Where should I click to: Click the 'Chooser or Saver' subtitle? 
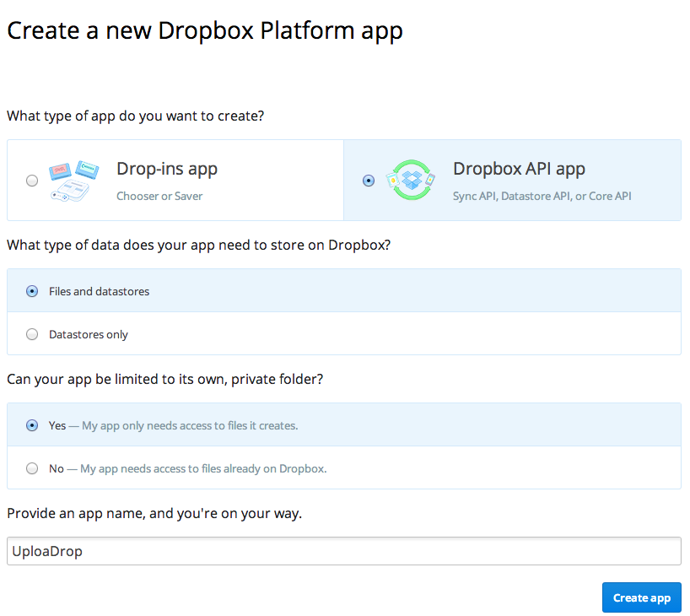(x=159, y=196)
